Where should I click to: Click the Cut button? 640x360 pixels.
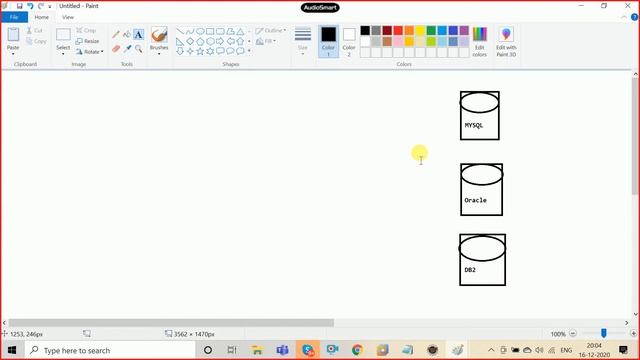34,31
